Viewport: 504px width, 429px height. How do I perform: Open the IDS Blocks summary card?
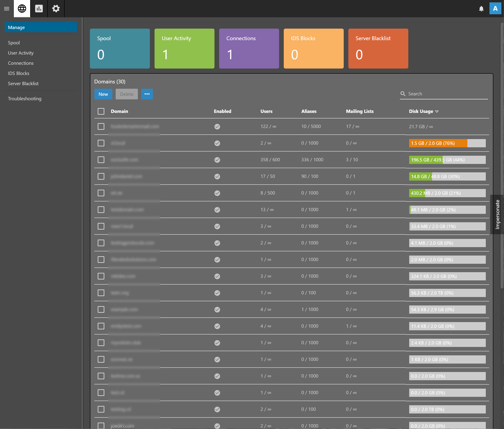(313, 49)
